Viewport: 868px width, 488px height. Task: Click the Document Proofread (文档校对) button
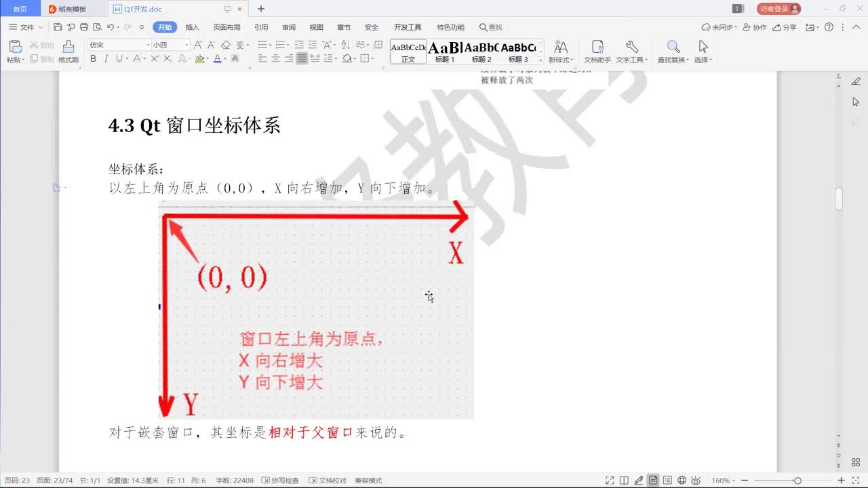(x=328, y=481)
